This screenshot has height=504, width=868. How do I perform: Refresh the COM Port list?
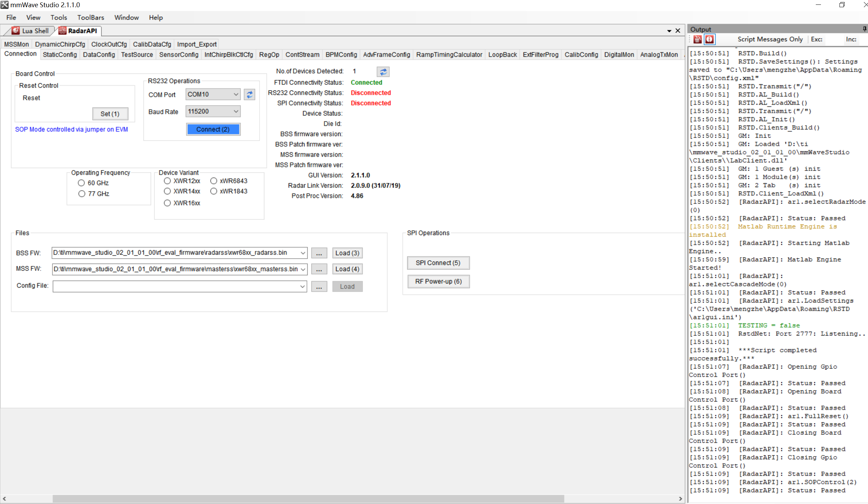(x=249, y=94)
